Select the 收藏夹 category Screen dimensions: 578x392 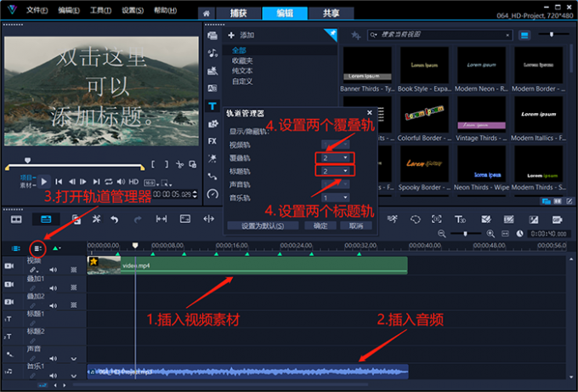click(x=242, y=60)
